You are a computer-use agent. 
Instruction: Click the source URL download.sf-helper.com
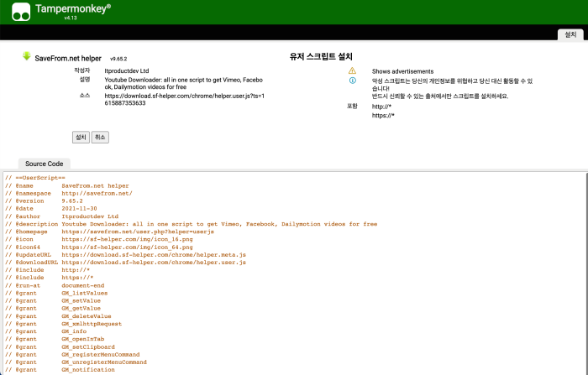click(x=185, y=99)
